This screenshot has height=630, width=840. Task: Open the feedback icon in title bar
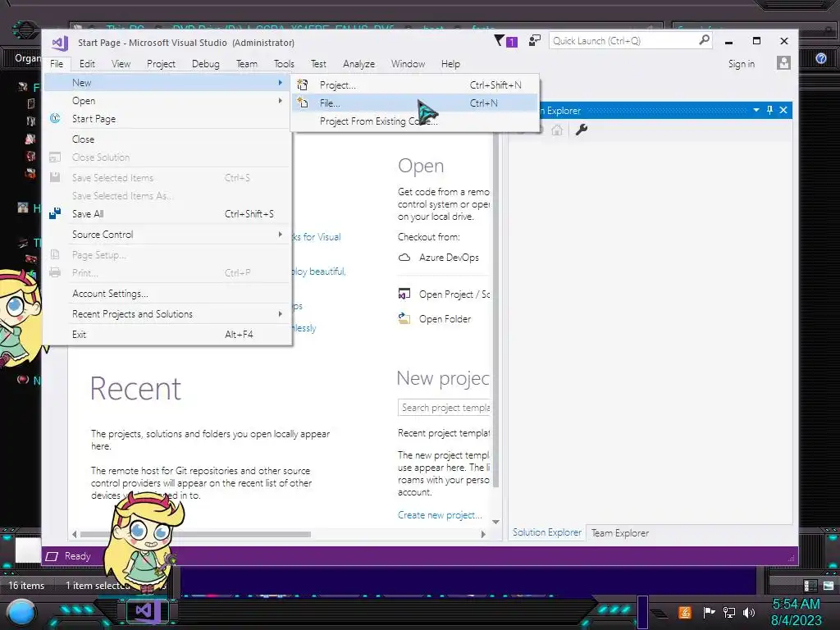point(535,41)
